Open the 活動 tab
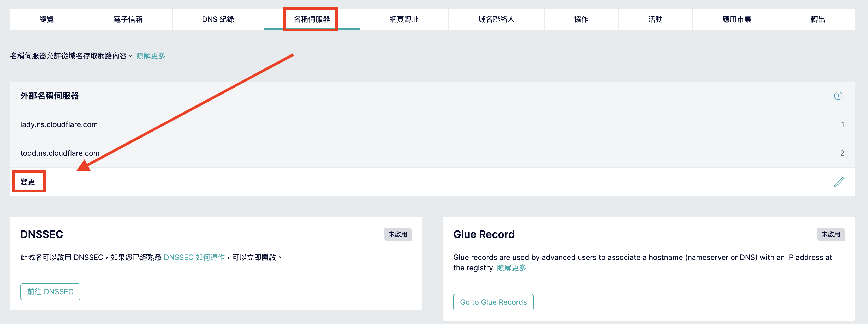This screenshot has height=324, width=868. pos(655,20)
